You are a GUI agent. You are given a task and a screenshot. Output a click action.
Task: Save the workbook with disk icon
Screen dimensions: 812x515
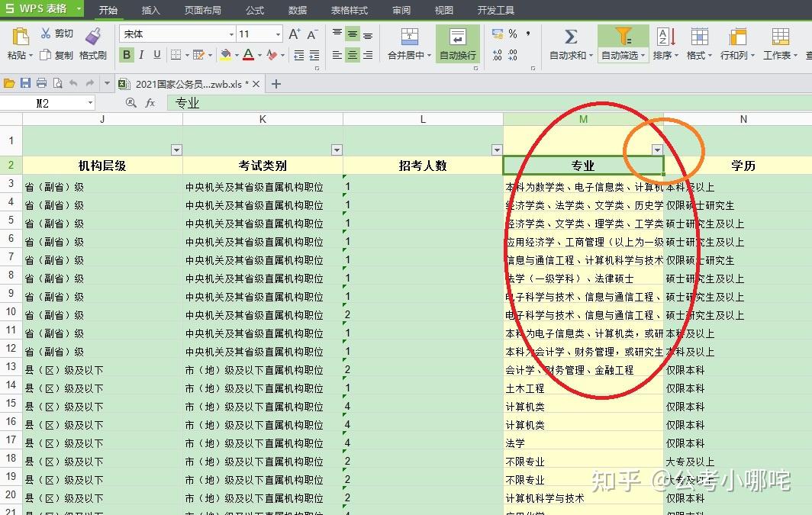(x=25, y=83)
